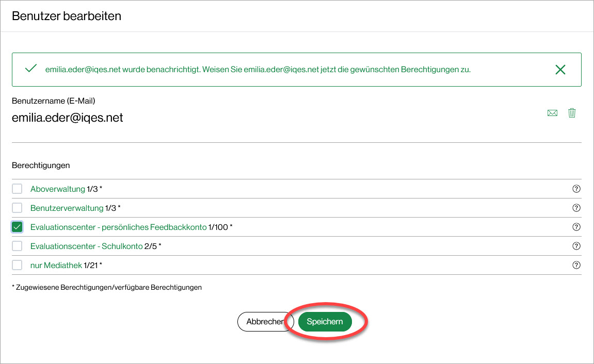
Task: Open the Benutzerverwaltung permission link
Action: click(67, 208)
